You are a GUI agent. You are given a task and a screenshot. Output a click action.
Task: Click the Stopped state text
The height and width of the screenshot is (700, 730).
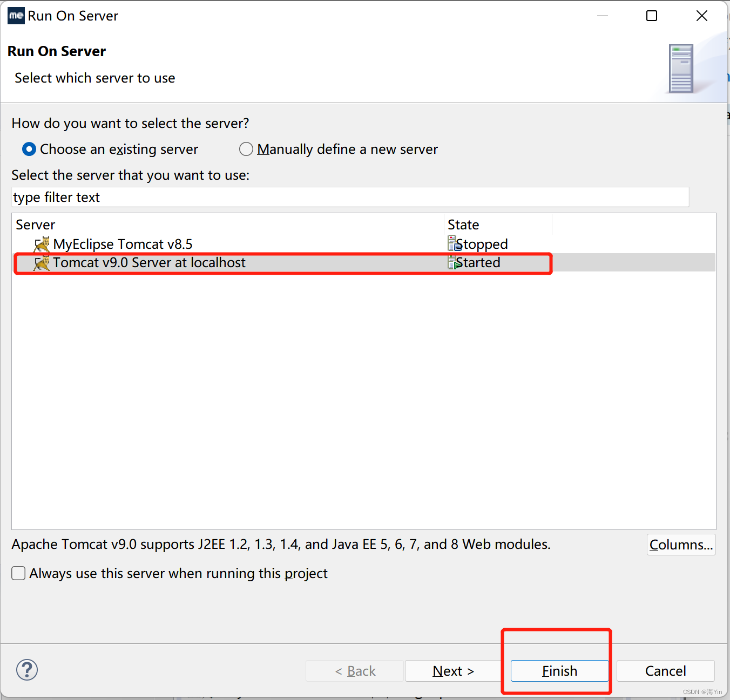click(482, 244)
